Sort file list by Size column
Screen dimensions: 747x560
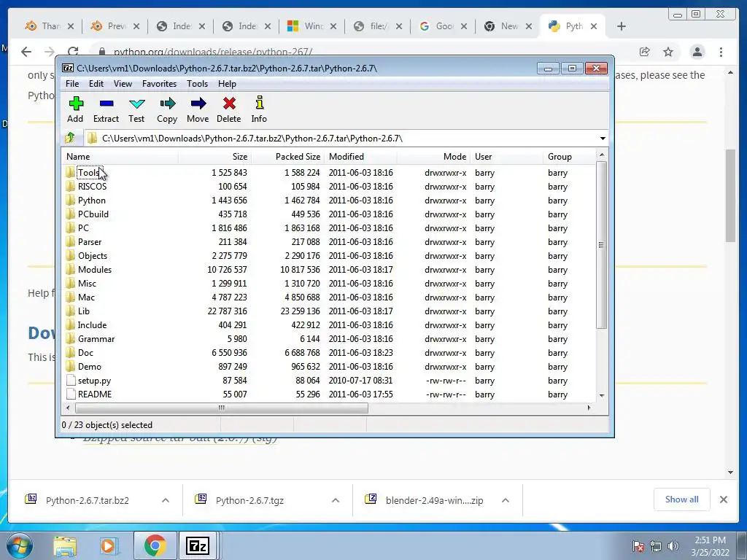(x=215, y=157)
